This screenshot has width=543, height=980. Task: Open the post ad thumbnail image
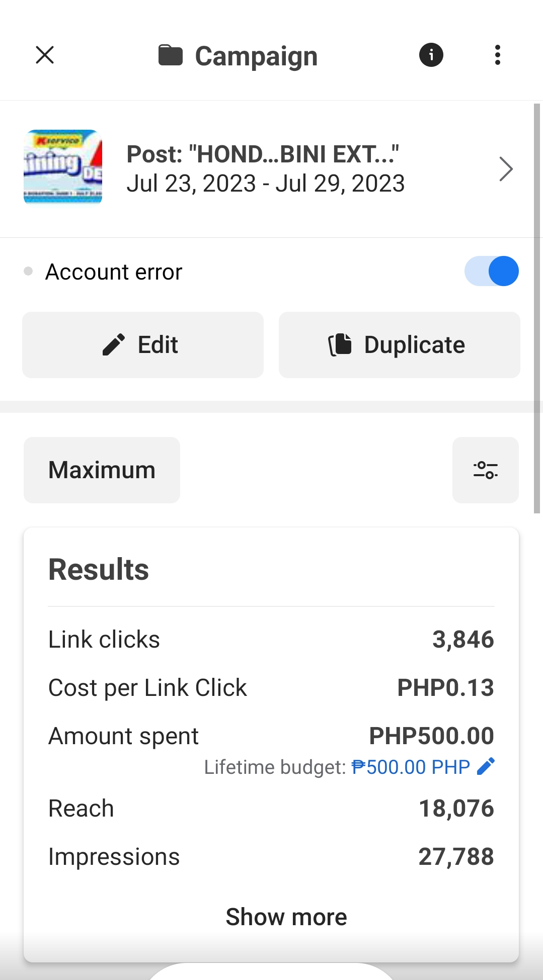point(63,167)
